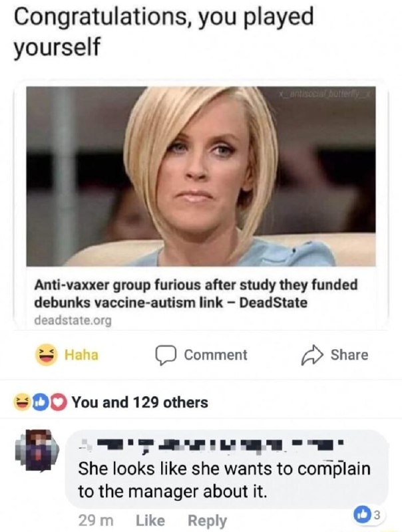Open the laughing reaction in the reactions summary
Screen dimensions: 402x532
[22, 402]
